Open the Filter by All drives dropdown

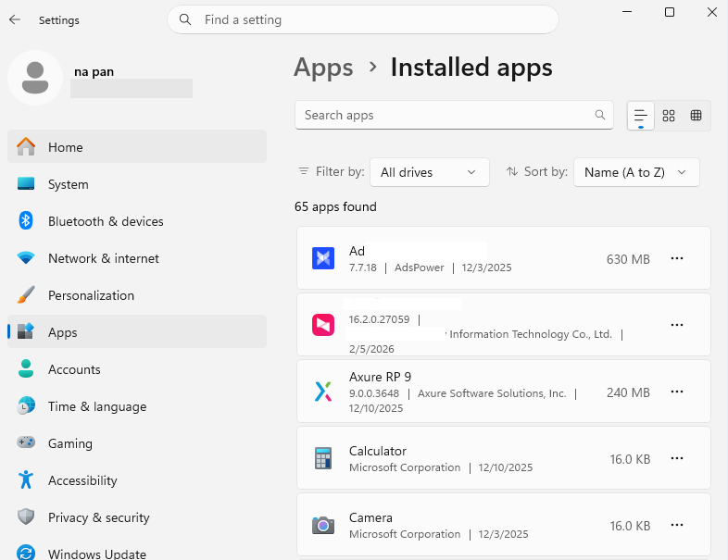click(x=430, y=172)
